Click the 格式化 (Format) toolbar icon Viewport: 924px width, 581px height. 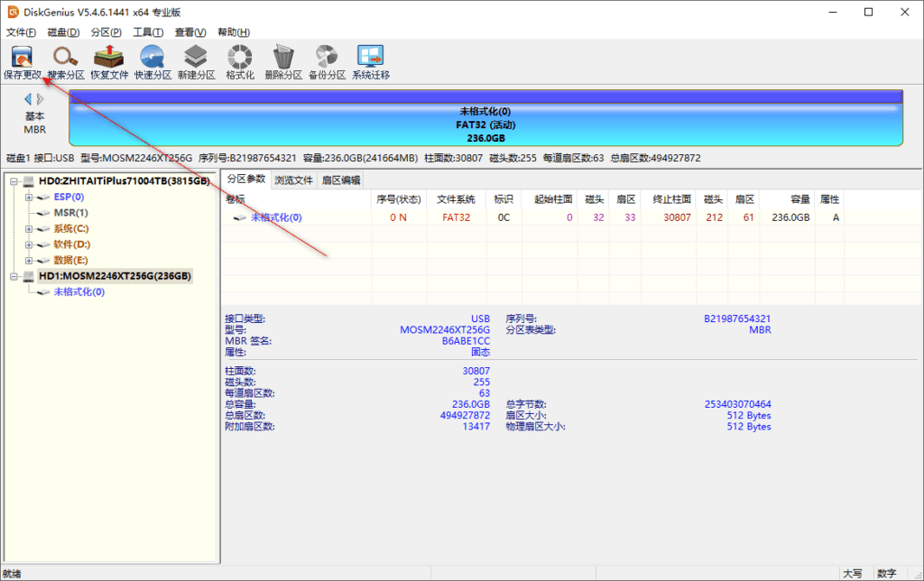239,60
